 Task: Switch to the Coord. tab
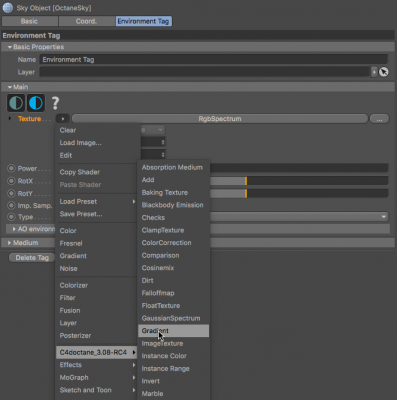[x=86, y=21]
